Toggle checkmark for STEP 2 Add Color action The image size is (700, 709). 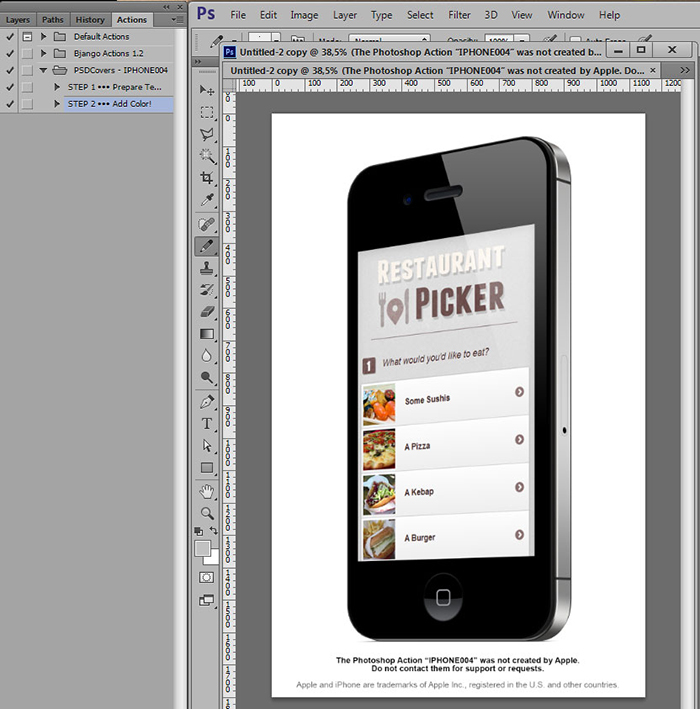click(x=10, y=104)
